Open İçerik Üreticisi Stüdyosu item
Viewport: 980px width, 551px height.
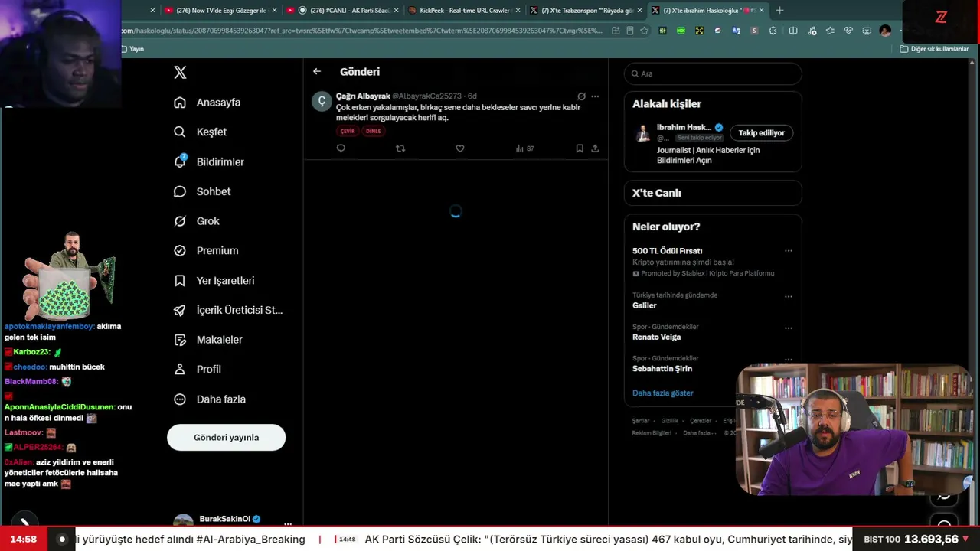click(228, 310)
